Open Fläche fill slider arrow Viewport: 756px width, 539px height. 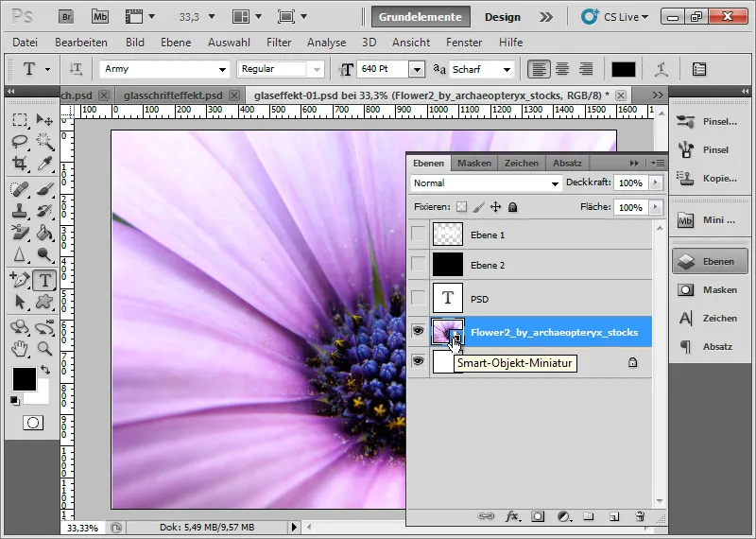tap(655, 207)
